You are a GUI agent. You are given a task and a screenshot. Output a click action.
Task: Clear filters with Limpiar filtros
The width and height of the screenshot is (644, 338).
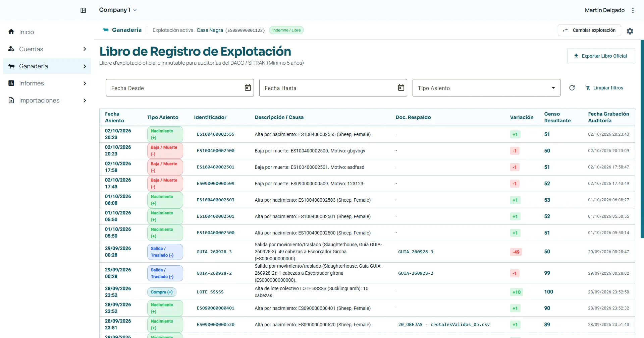click(x=604, y=88)
